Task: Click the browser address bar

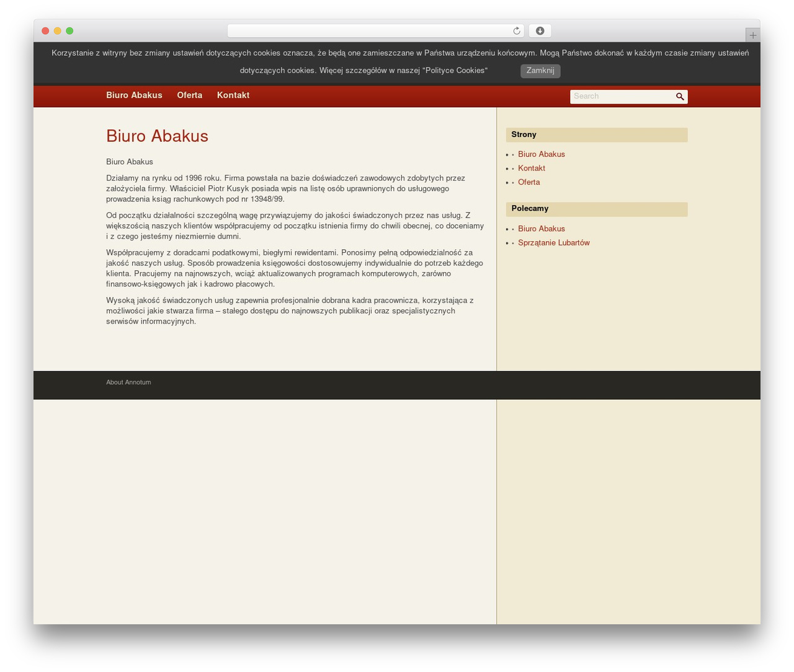Action: 376,31
